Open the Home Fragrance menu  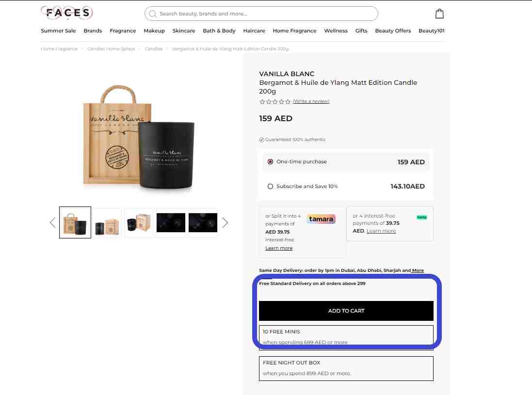pos(294,31)
